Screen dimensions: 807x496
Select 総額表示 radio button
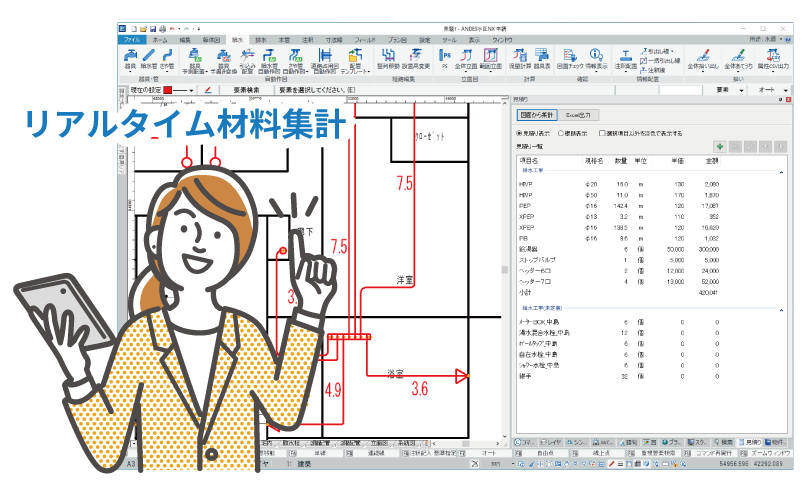[x=573, y=133]
